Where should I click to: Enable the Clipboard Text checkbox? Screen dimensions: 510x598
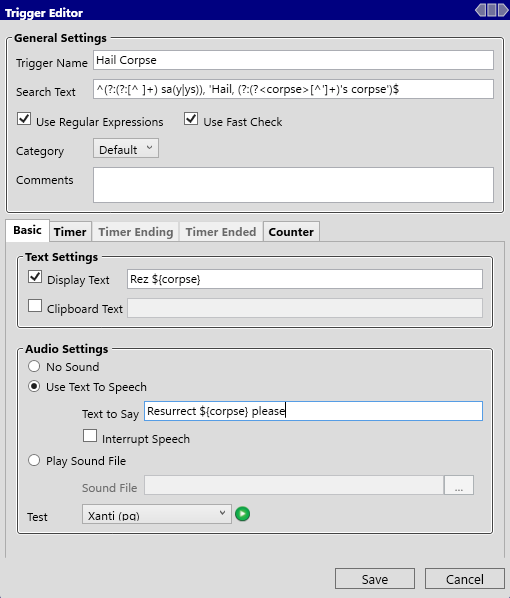[35, 305]
